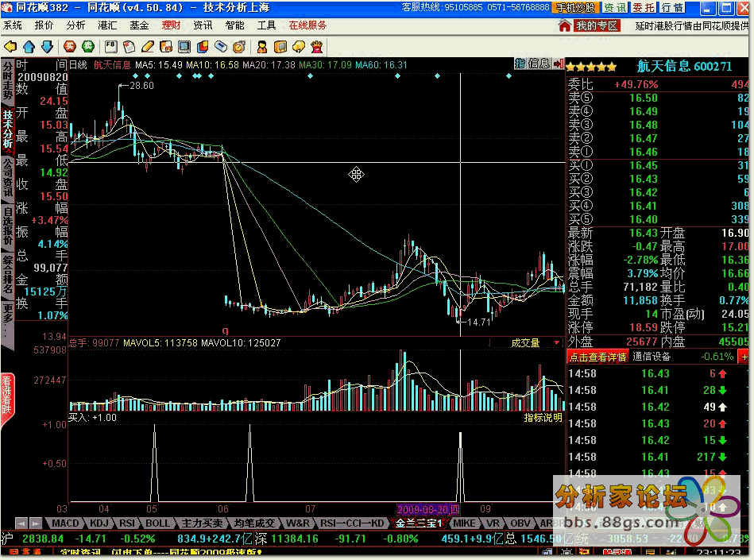Click the user person toolbar icon

coord(262,47)
